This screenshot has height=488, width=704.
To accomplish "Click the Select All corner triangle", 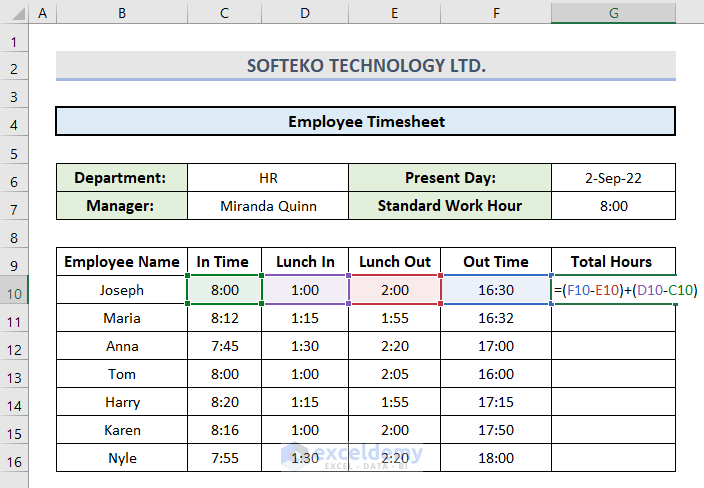I will click(x=18, y=13).
